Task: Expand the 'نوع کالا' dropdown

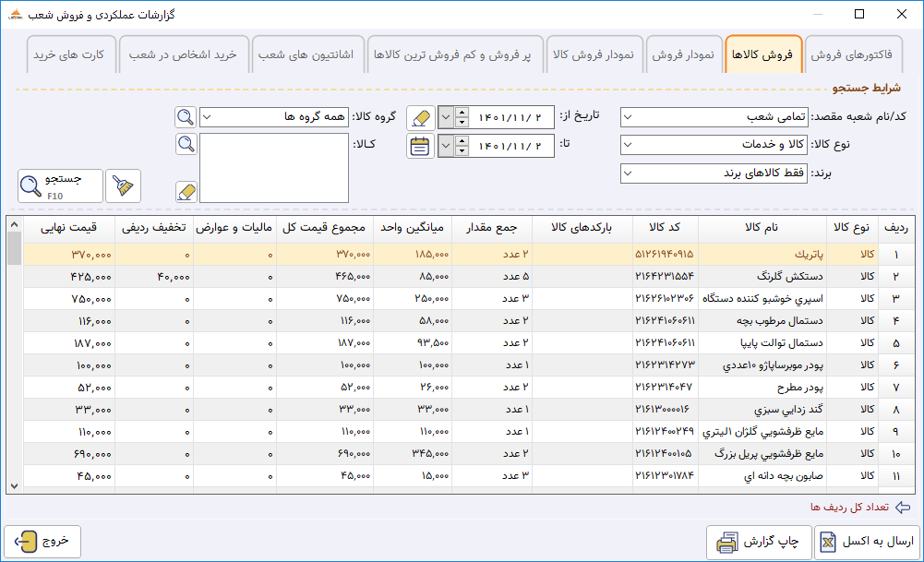Action: point(628,145)
